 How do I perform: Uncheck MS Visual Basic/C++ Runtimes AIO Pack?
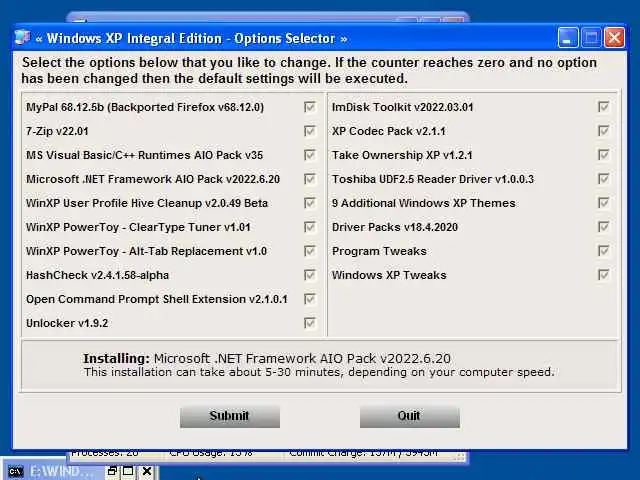click(310, 155)
